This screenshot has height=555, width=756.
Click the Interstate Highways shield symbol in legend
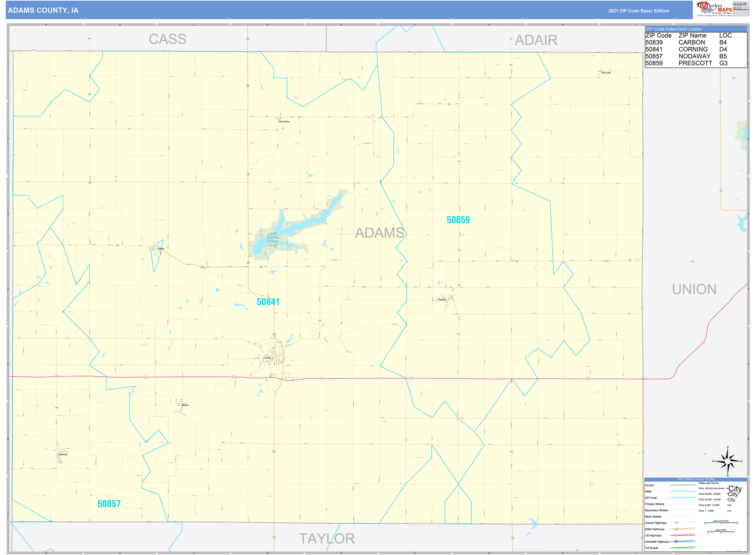[676, 541]
